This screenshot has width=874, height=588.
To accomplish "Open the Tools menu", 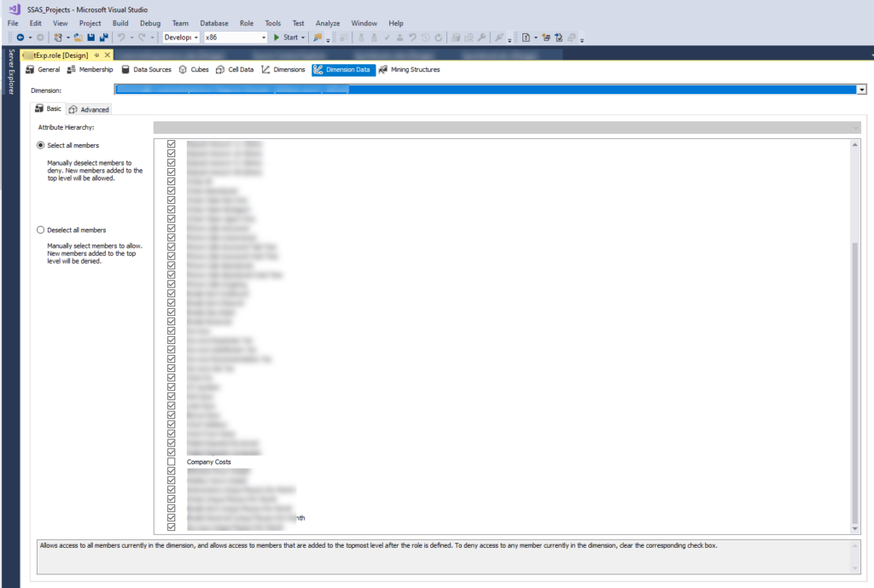I will [273, 23].
